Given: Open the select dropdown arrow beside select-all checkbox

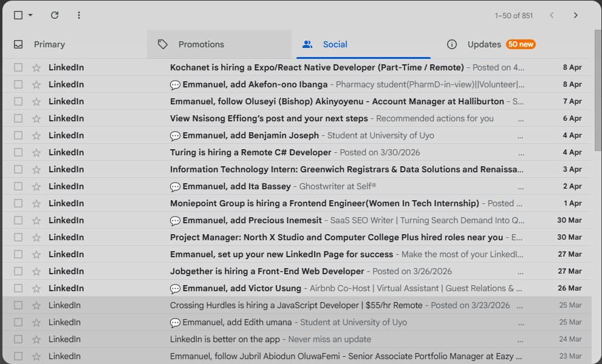Looking at the screenshot, I should click(30, 15).
